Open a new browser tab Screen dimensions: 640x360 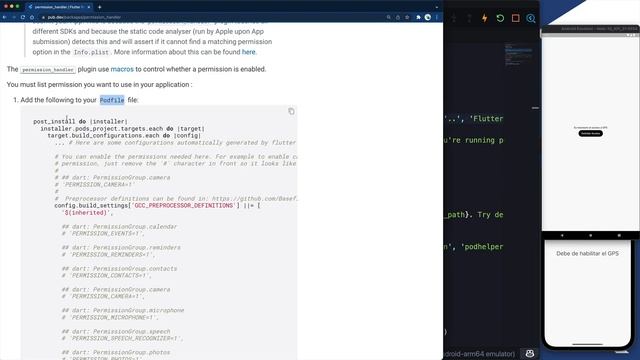coord(99,7)
